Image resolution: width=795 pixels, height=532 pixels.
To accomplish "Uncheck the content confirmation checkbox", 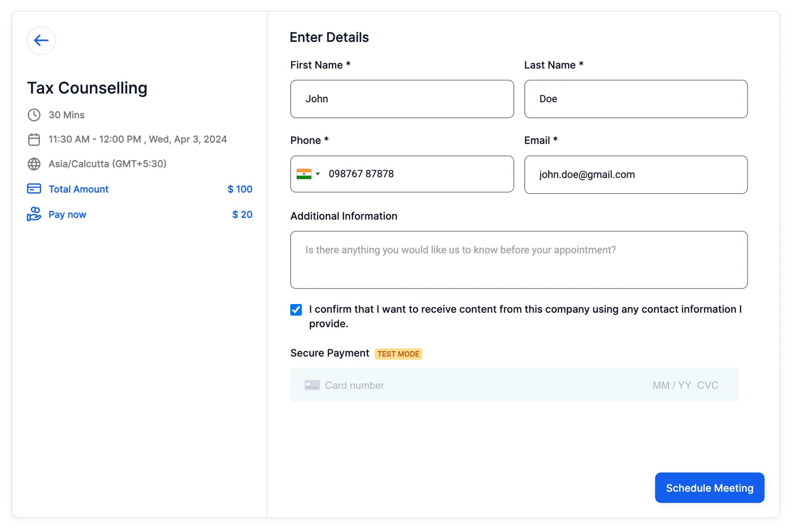I will click(296, 310).
